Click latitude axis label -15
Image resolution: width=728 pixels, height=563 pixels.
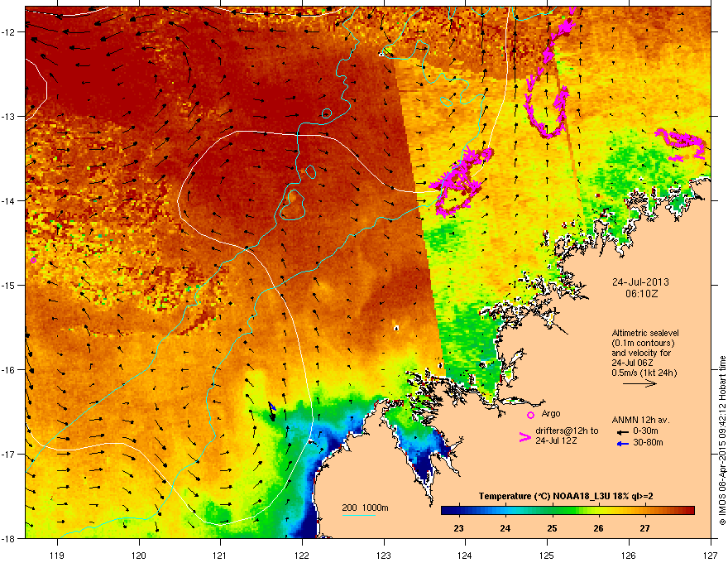pos(8,285)
